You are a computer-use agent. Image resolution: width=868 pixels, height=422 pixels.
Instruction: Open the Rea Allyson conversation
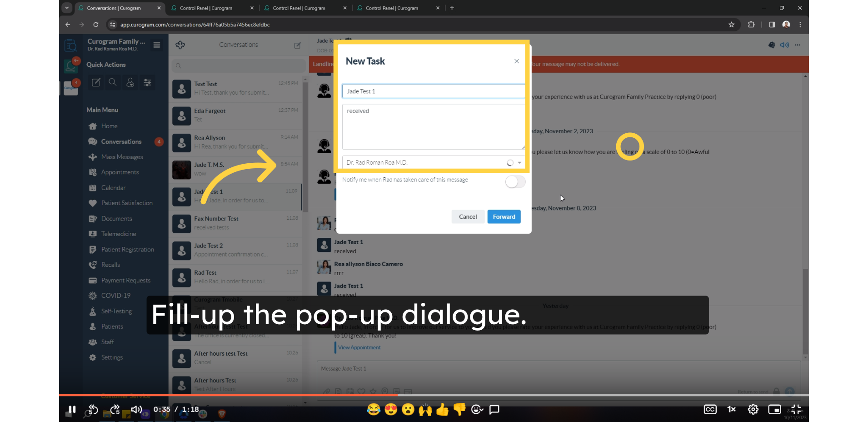(236, 142)
